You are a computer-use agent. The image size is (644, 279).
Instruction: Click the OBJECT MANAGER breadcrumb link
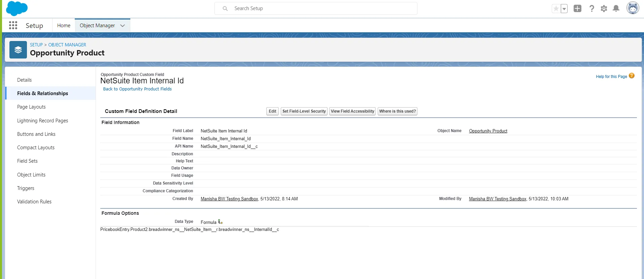[67, 45]
